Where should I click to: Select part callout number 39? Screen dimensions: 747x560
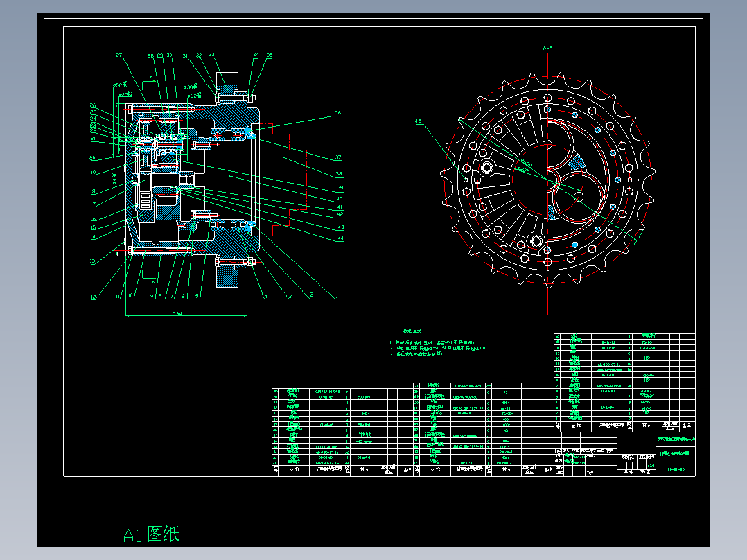click(340, 187)
